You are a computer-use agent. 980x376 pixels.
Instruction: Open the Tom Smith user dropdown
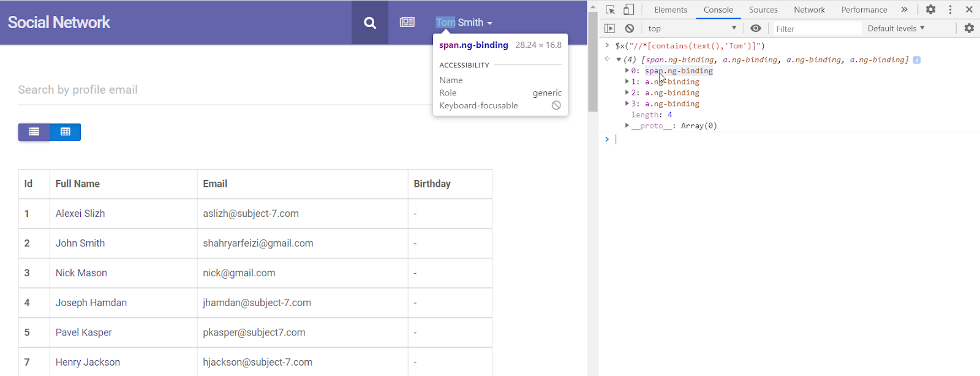[464, 23]
